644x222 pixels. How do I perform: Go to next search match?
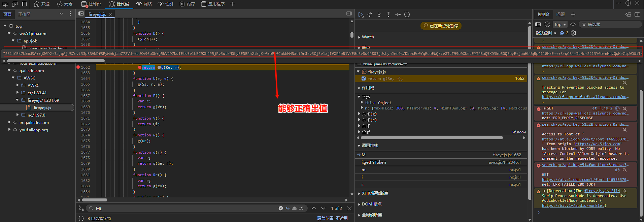[323, 208]
